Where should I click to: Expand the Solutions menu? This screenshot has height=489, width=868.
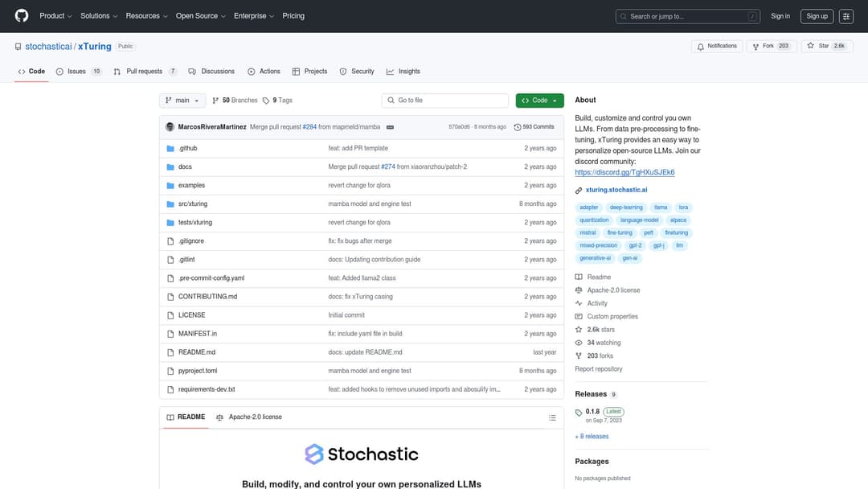[x=99, y=16]
